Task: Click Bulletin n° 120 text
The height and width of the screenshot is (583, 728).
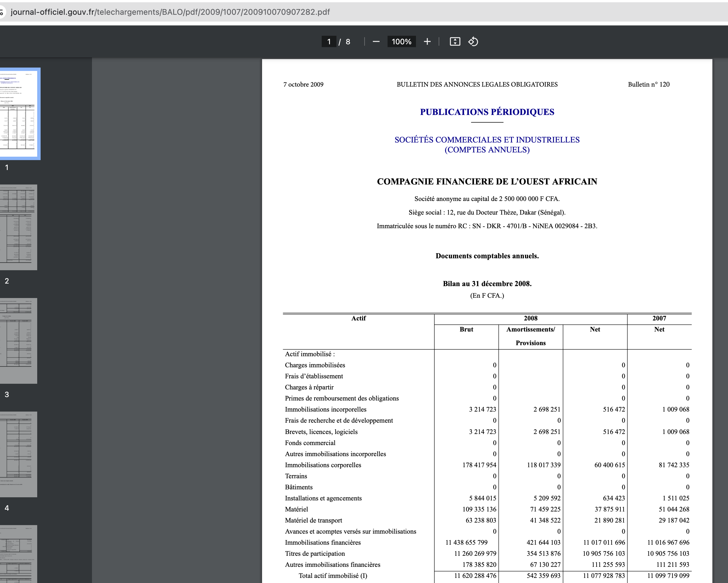Action: point(649,84)
